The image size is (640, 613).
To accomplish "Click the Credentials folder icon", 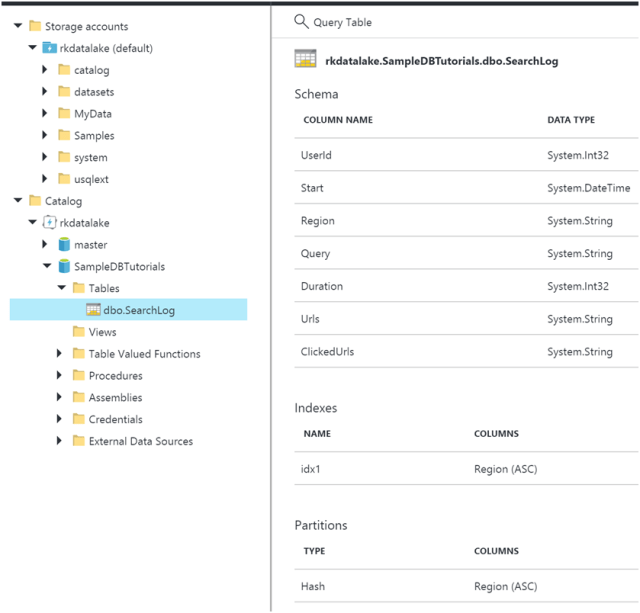I will click(x=79, y=419).
